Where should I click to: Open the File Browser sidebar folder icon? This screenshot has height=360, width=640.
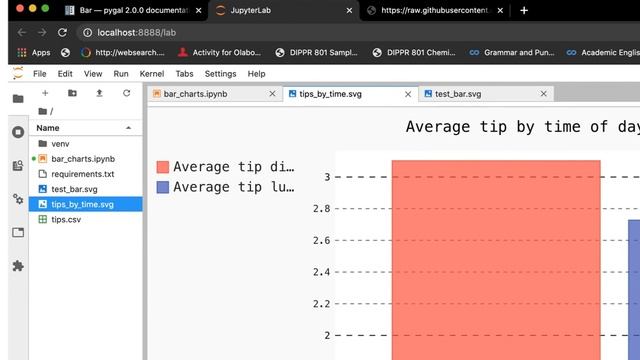tap(18, 99)
